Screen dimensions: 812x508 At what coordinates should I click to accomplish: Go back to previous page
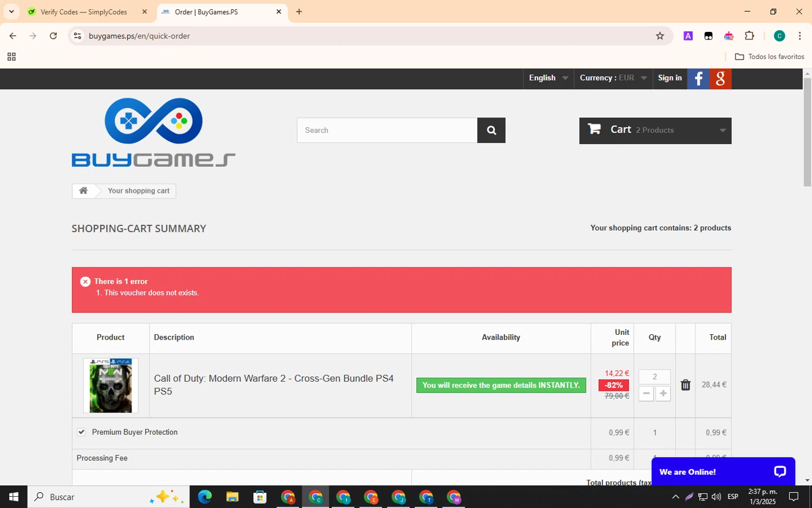[12, 36]
